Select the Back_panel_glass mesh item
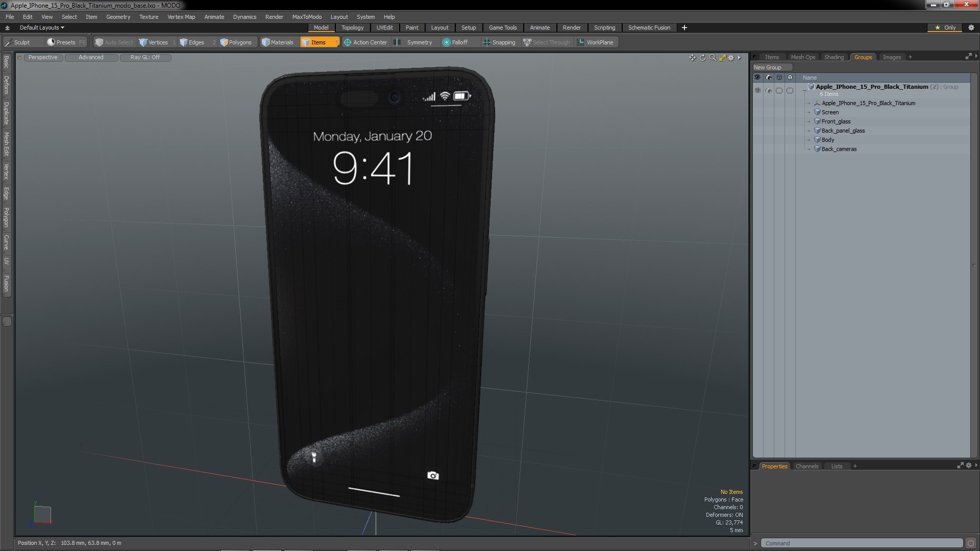The height and width of the screenshot is (551, 980). point(843,131)
